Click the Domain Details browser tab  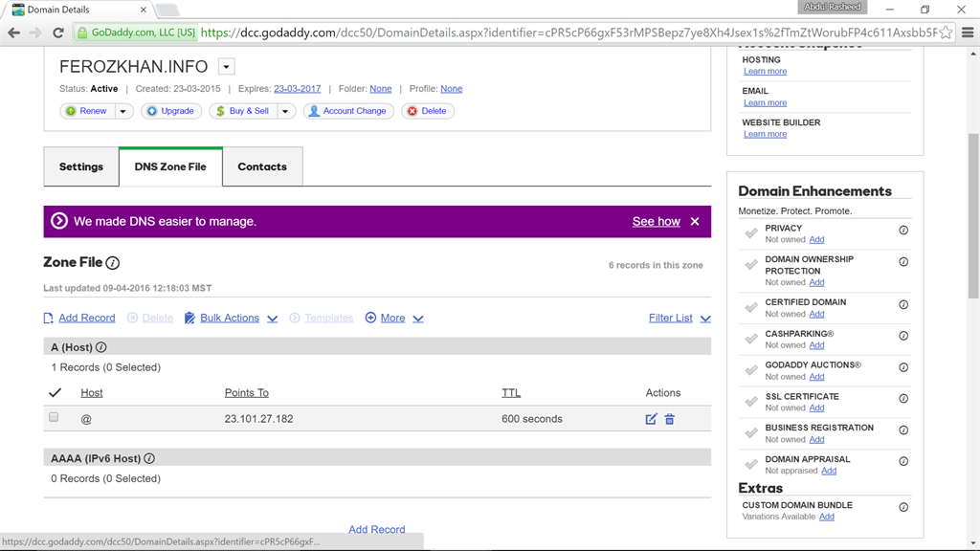pyautogui.click(x=78, y=10)
